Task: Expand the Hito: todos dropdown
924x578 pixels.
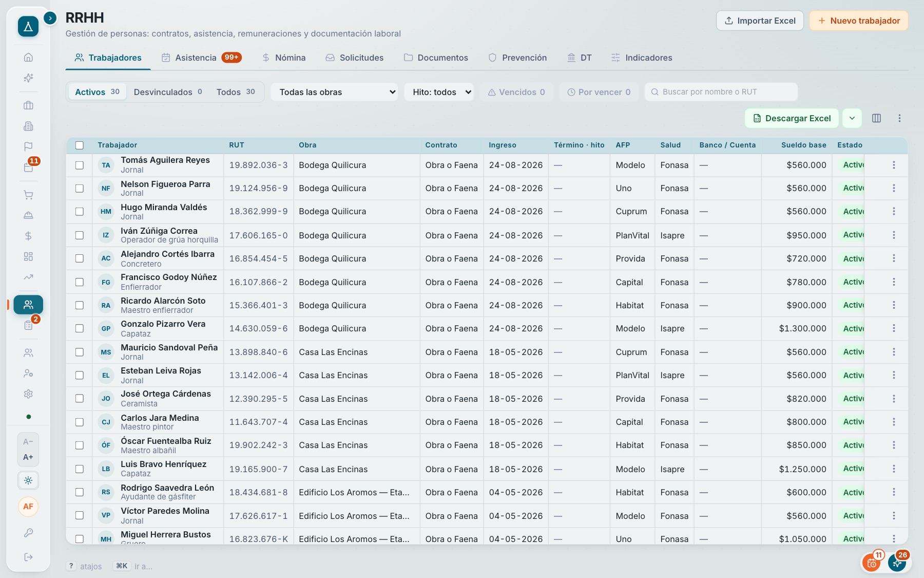Action: pyautogui.click(x=439, y=92)
